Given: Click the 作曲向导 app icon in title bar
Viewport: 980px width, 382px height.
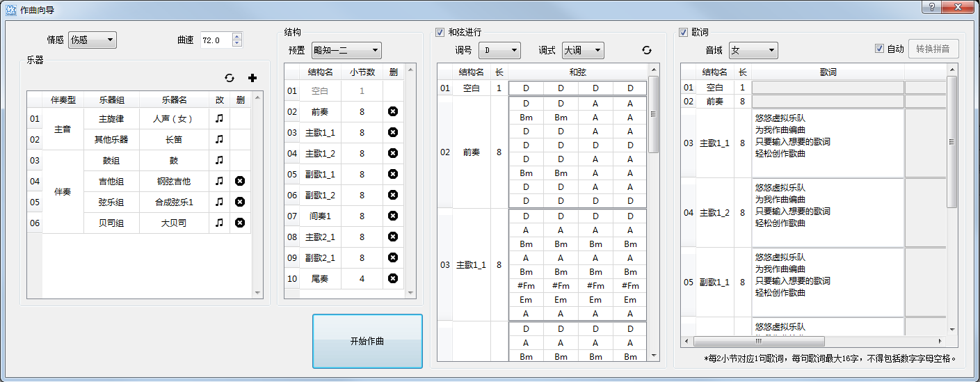Looking at the screenshot, I should [x=10, y=10].
